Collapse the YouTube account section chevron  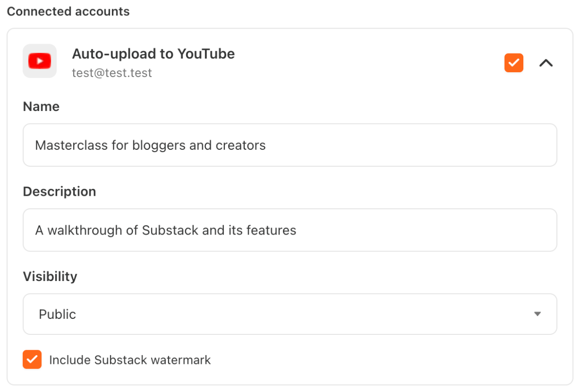tap(546, 63)
